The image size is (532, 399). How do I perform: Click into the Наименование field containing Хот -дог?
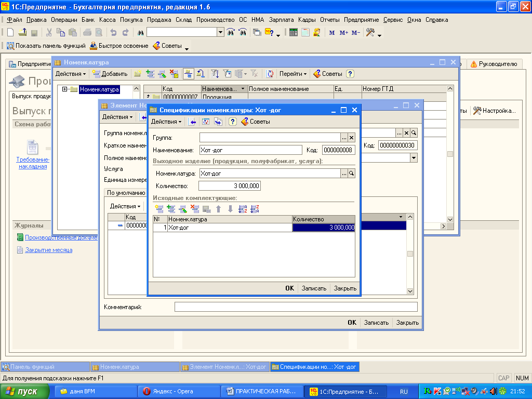[x=251, y=150]
